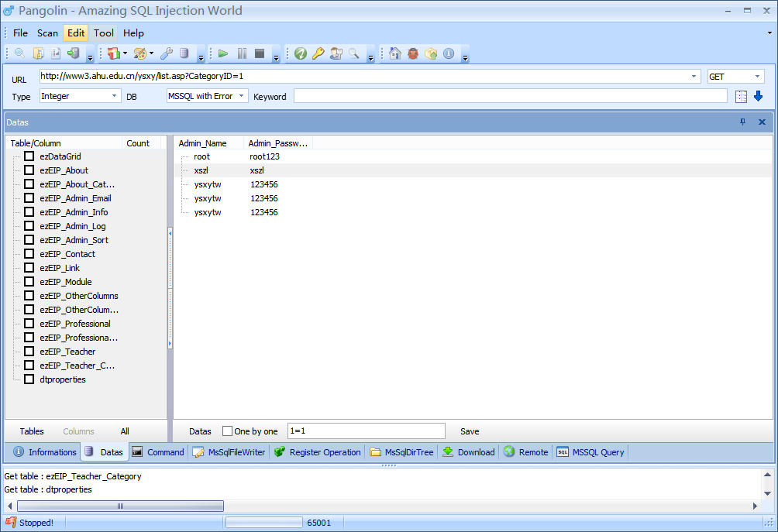Close the Datas panel
The width and height of the screenshot is (778, 532).
pyautogui.click(x=763, y=122)
